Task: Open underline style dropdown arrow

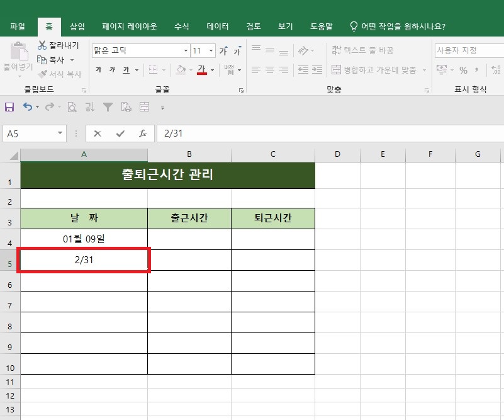Action: pos(137,70)
